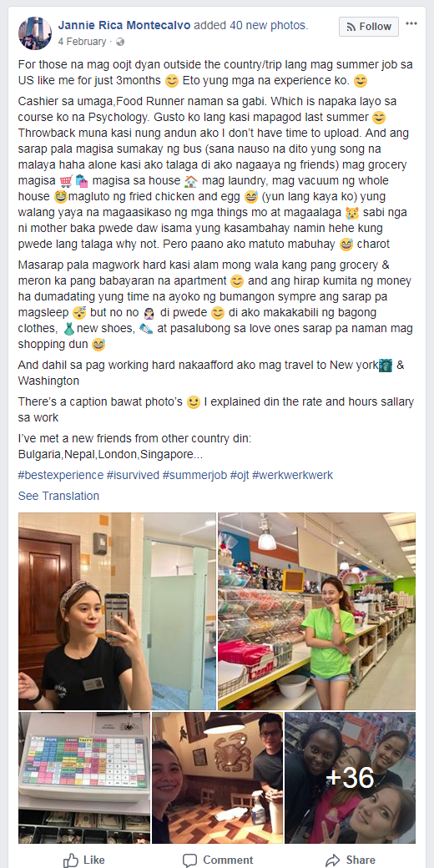The image size is (434, 868).
Task: Click the thumbs-up Like icon
Action: (x=70, y=860)
